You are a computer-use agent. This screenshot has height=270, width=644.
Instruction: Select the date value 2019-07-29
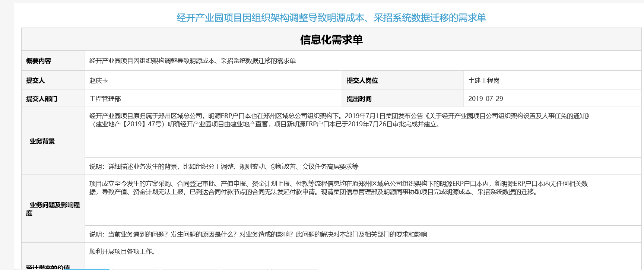tap(485, 99)
